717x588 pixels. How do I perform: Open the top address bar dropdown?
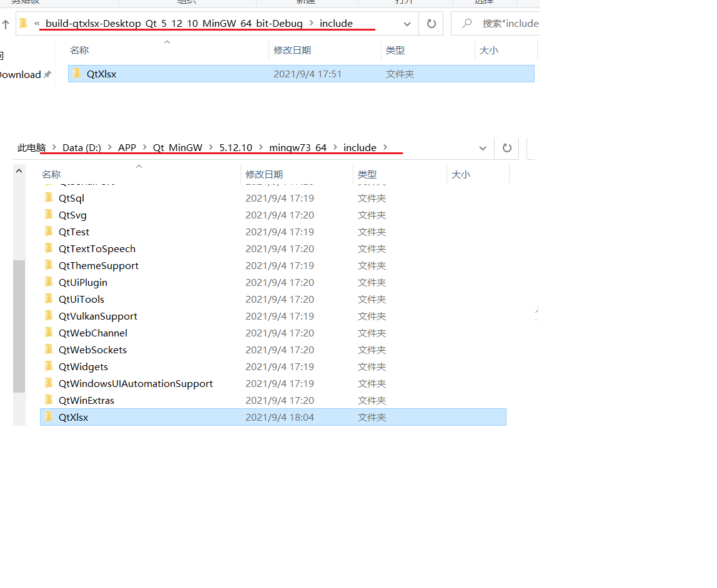pos(407,23)
